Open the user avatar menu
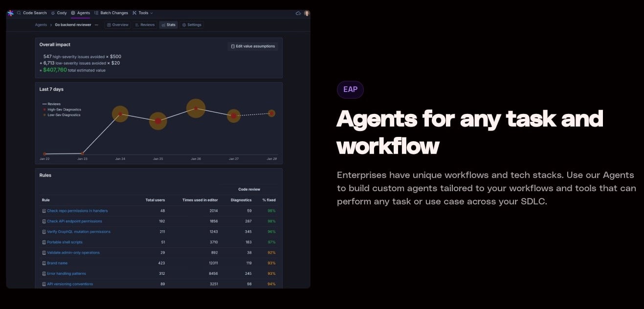 tap(307, 13)
